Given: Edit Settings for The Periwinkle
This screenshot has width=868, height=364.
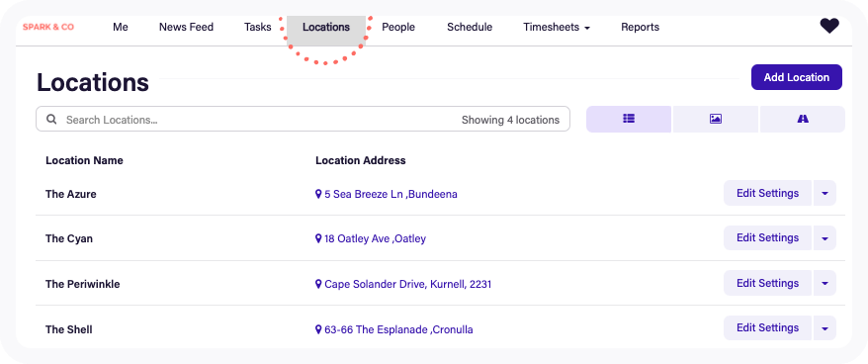Looking at the screenshot, I should pos(767,283).
